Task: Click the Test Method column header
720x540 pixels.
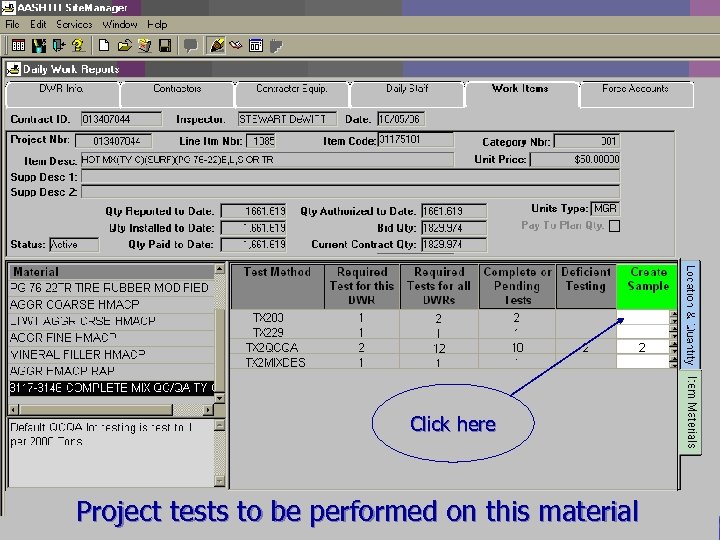Action: (277, 286)
